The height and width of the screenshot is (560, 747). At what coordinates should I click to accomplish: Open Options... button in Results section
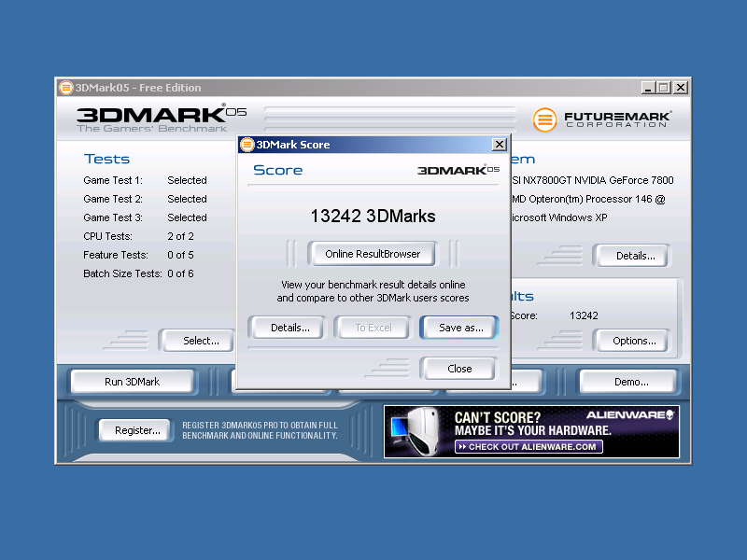[634, 341]
